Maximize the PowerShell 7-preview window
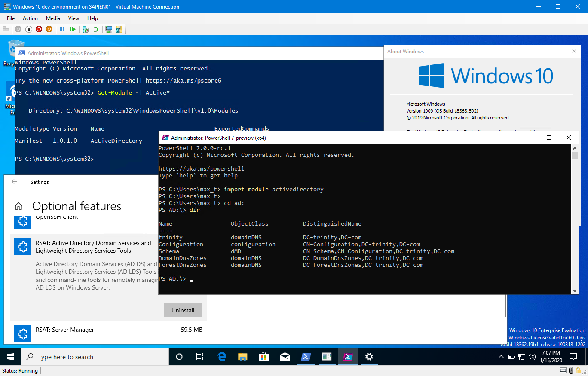The height and width of the screenshot is (376, 588). pos(549,138)
